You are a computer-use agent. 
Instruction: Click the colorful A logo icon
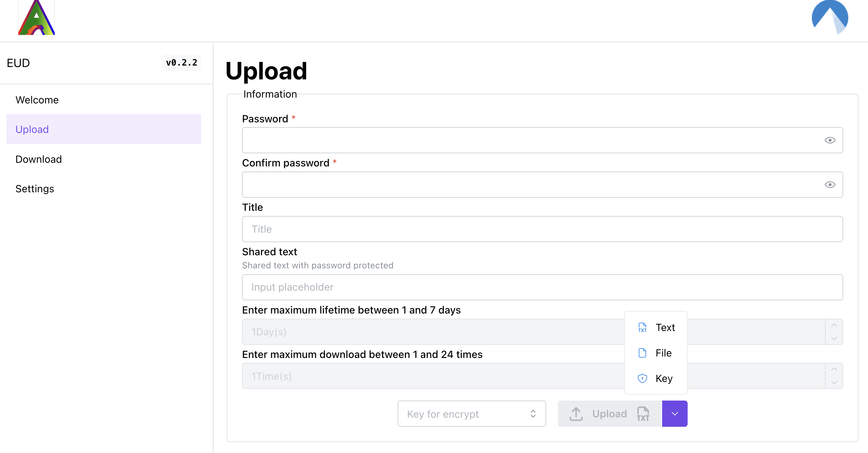[x=36, y=17]
